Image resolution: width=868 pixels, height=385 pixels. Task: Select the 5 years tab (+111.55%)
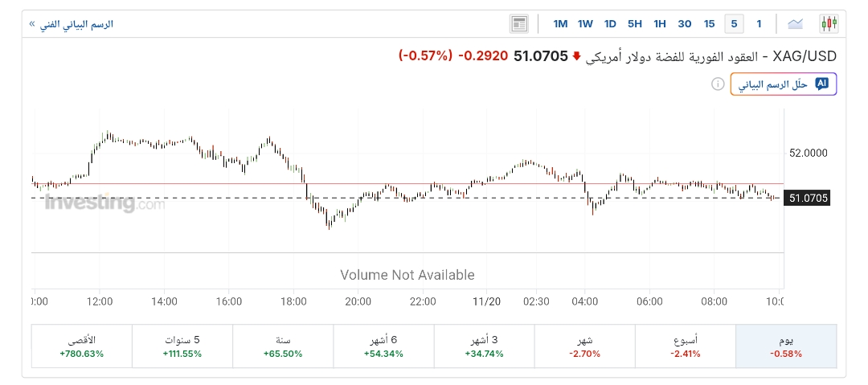(182, 346)
